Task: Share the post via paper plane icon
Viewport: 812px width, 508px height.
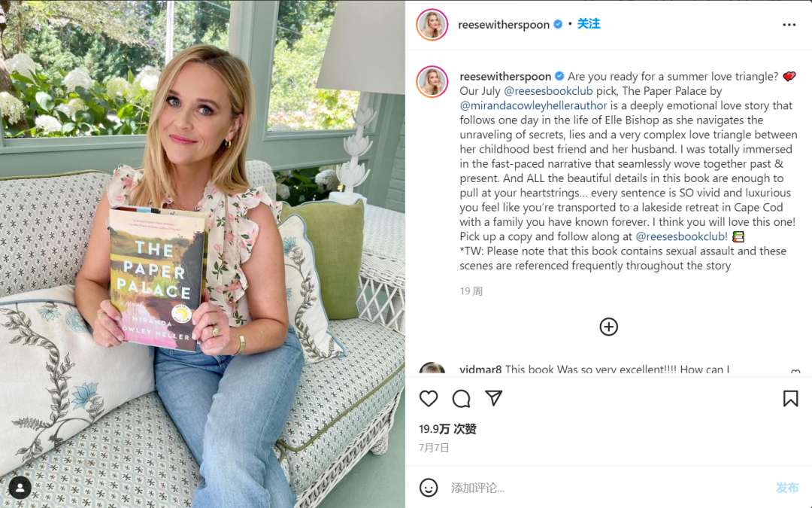Action: click(x=493, y=398)
